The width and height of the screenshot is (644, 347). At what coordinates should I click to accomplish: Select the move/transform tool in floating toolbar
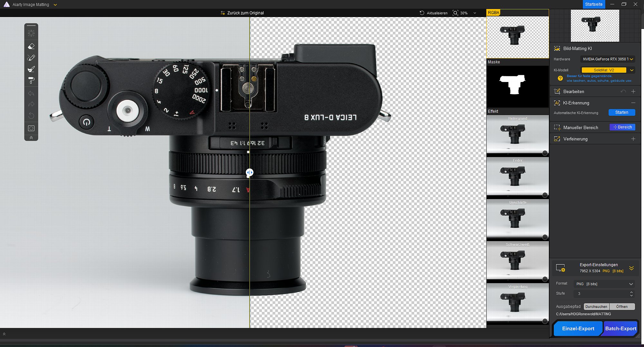click(31, 33)
